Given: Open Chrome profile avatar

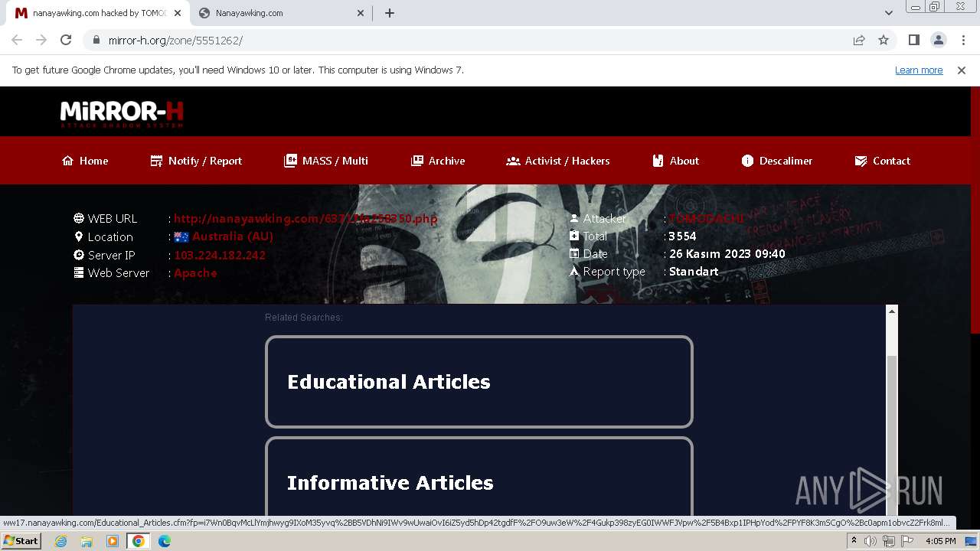Looking at the screenshot, I should click(x=938, y=40).
